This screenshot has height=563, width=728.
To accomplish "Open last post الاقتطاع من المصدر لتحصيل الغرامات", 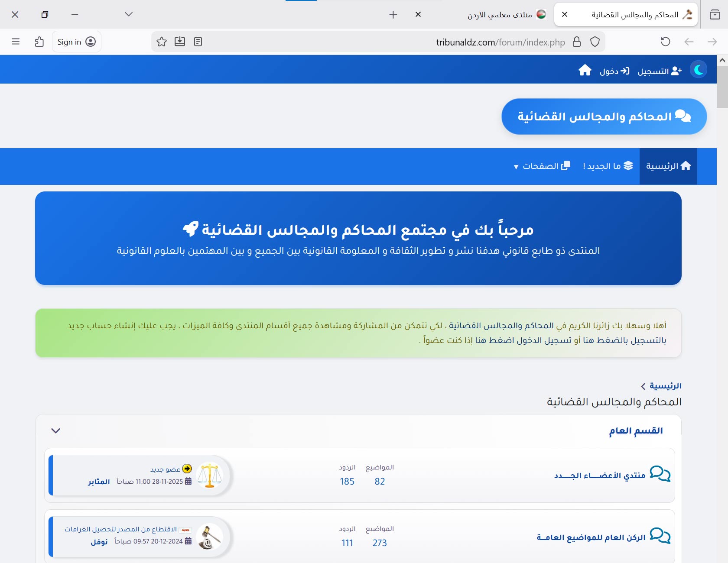I will click(x=120, y=529).
